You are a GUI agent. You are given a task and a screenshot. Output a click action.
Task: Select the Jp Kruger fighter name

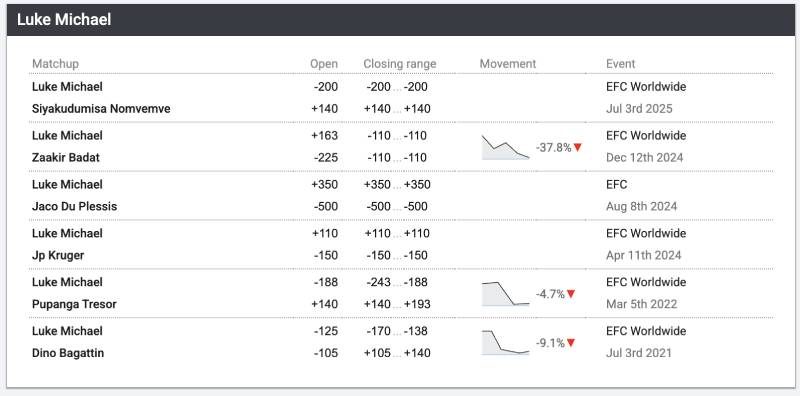[58, 255]
